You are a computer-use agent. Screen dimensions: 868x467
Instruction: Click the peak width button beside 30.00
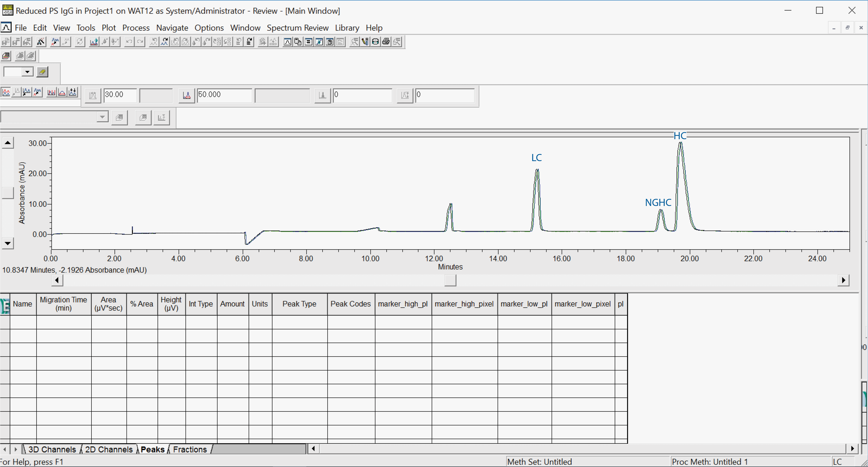pos(93,96)
